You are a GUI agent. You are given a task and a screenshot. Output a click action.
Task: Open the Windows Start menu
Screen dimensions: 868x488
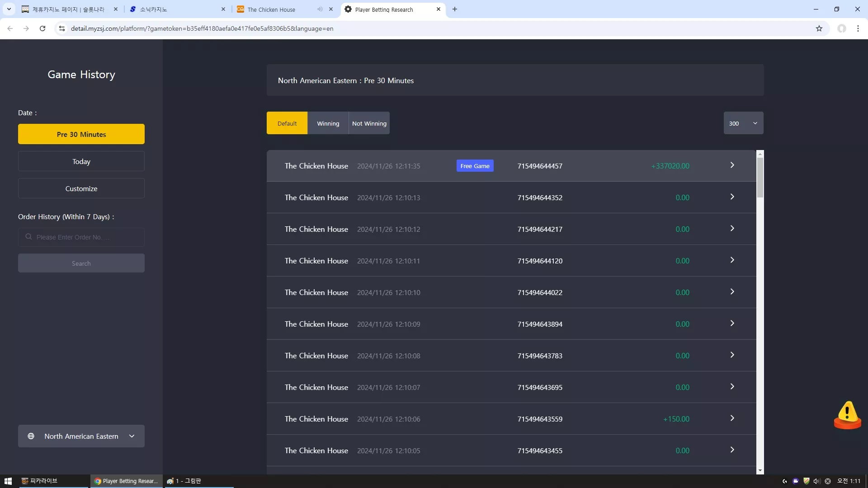tap(8, 481)
